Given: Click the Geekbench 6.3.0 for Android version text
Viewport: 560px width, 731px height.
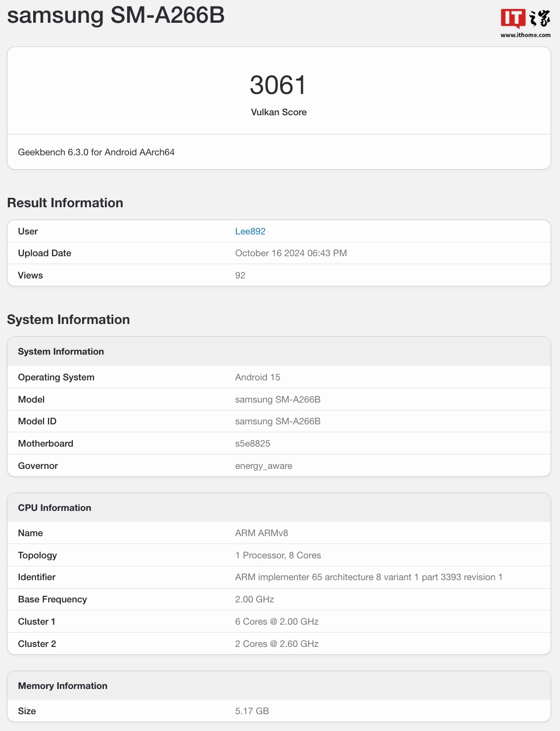Looking at the screenshot, I should tap(96, 152).
